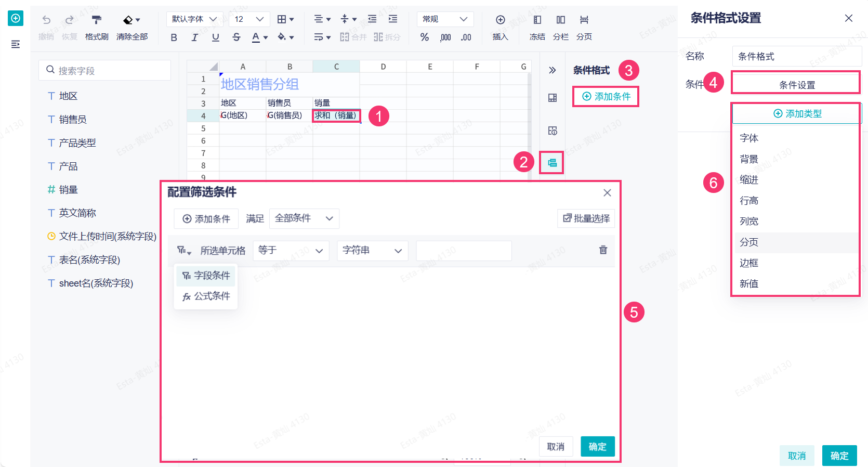Open the condition type funnel dropdown
868x467 pixels.
[184, 251]
